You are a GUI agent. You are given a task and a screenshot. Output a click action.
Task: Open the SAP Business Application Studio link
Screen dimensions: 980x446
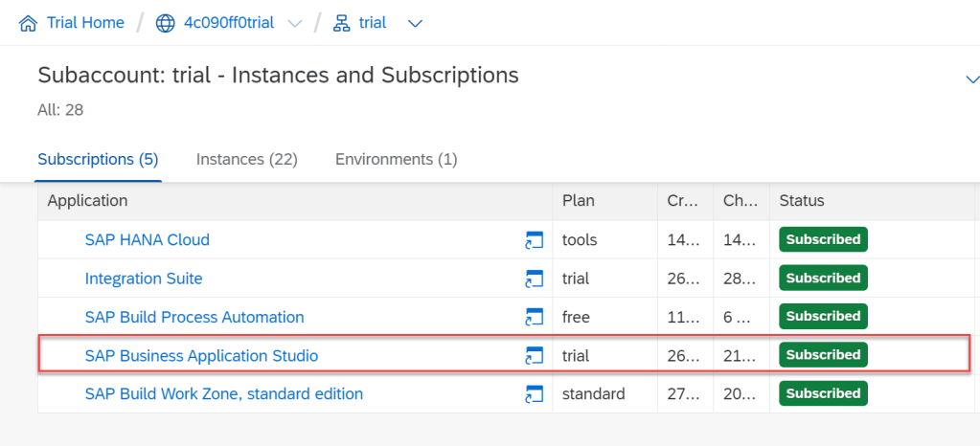(x=201, y=356)
